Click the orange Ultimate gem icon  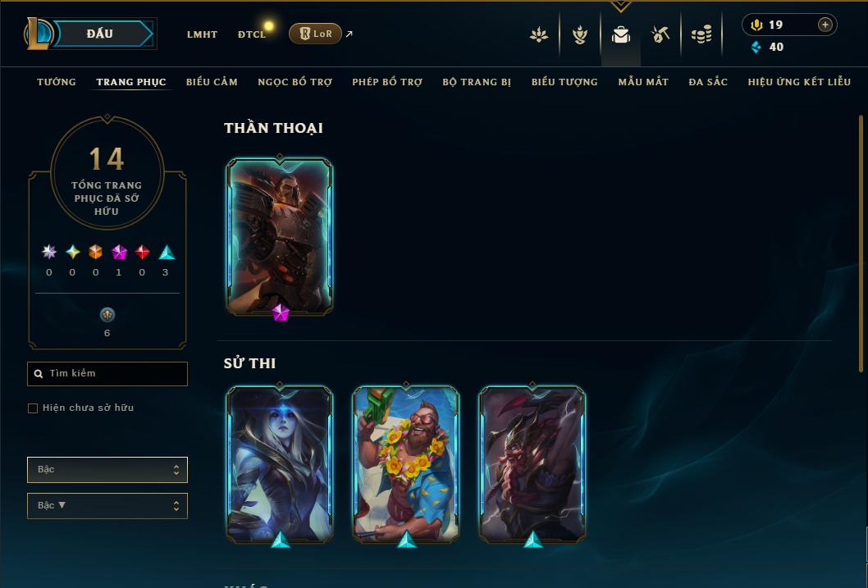pos(95,253)
